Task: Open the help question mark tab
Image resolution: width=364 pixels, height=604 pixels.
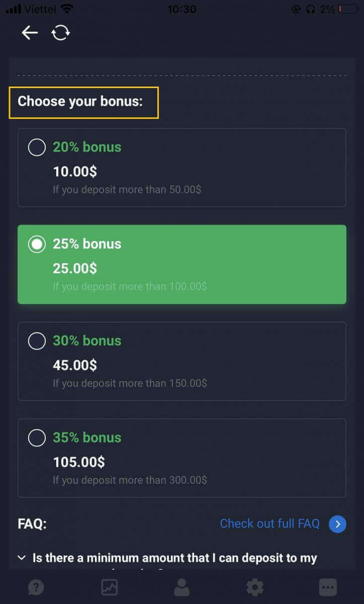Action: coord(36,587)
